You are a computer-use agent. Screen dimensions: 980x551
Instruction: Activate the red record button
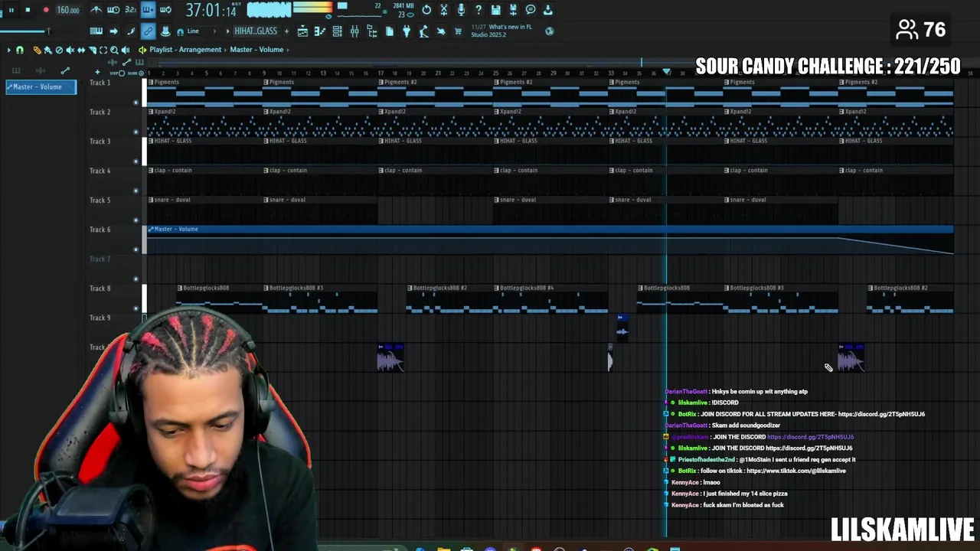coord(45,10)
